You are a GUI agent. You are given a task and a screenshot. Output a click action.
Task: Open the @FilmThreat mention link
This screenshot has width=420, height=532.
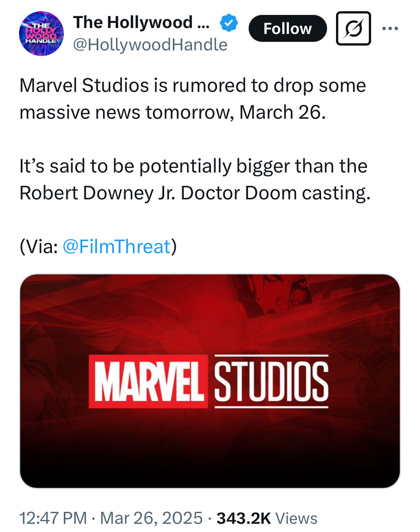pyautogui.click(x=116, y=246)
